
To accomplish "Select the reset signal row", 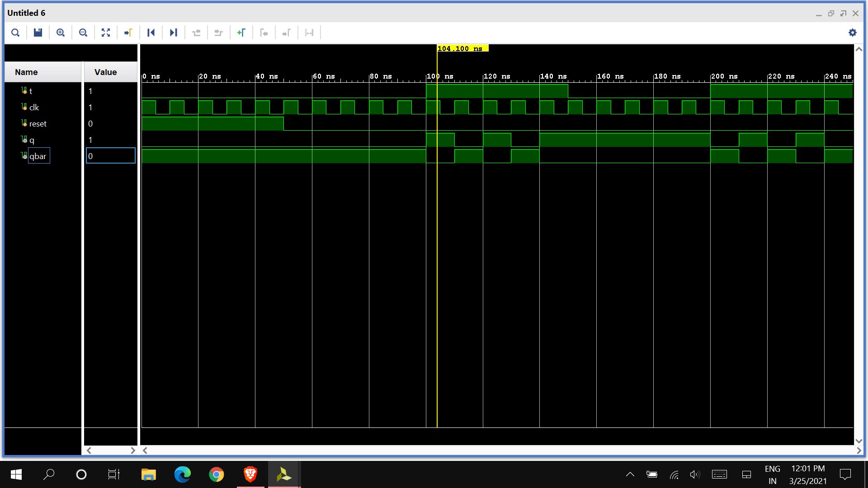I will pos(38,124).
